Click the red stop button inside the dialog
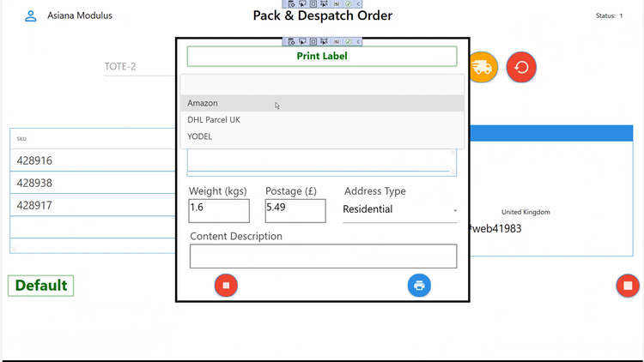The height and width of the screenshot is (362, 644). (226, 286)
